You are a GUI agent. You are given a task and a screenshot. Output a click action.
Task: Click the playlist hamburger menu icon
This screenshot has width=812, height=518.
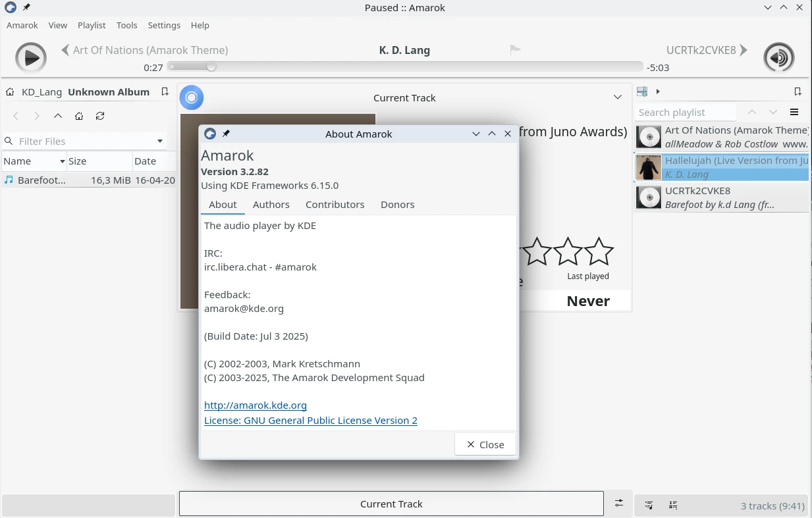(794, 113)
